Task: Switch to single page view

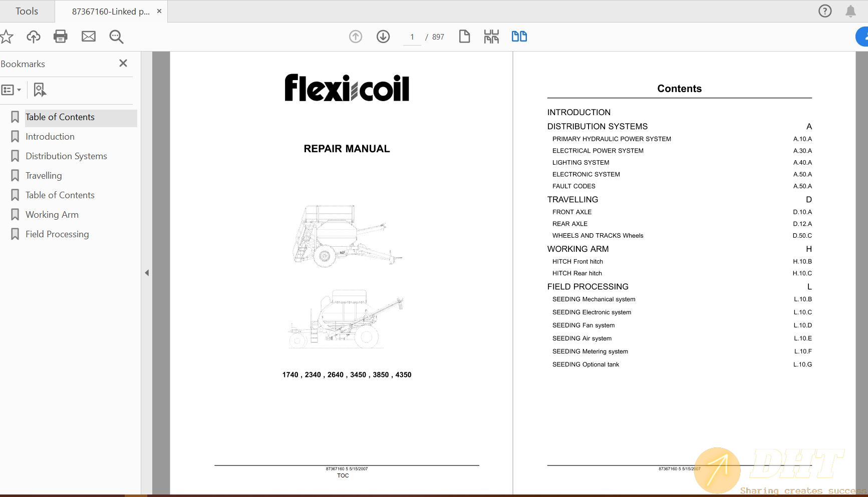Action: click(x=464, y=36)
